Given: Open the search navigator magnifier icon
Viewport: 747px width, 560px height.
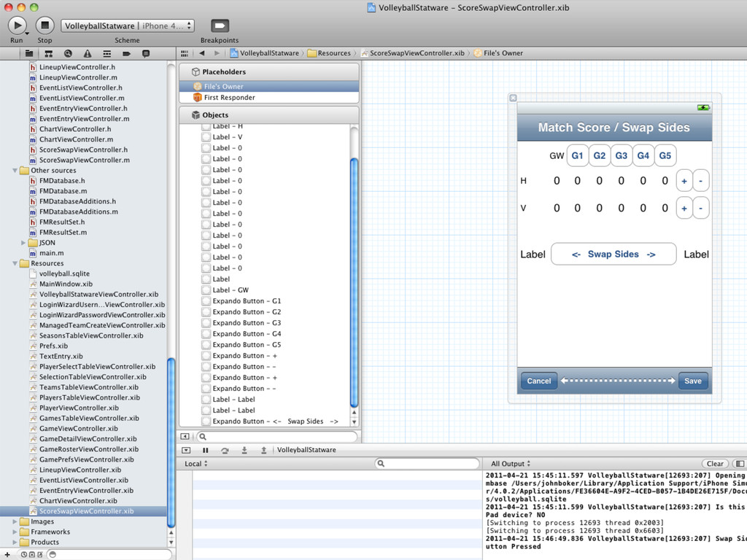Looking at the screenshot, I should (x=68, y=53).
